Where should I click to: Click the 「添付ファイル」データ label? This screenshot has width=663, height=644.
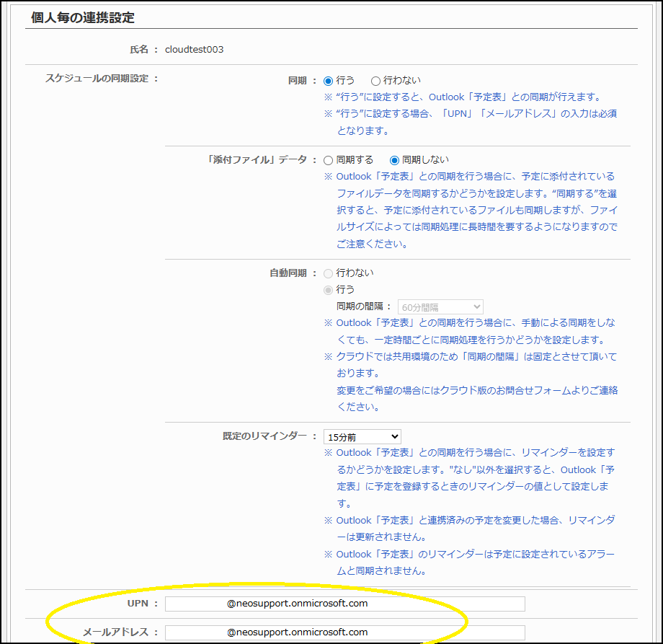(257, 160)
